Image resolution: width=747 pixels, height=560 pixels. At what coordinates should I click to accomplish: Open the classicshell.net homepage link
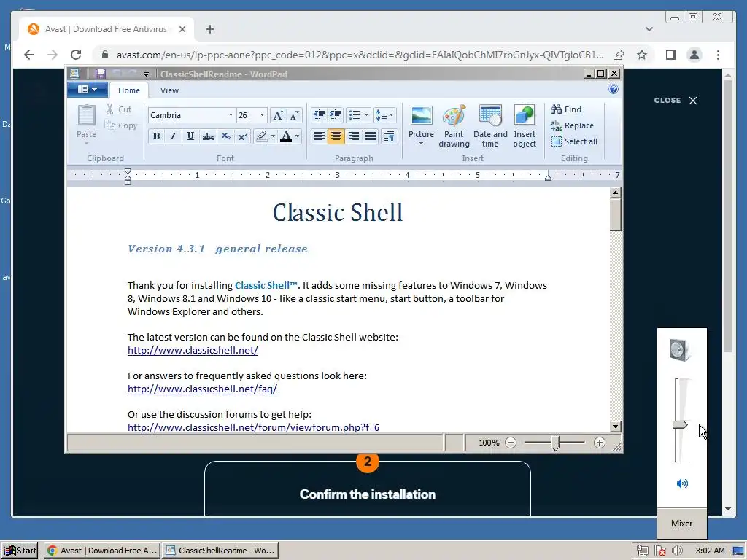[193, 350]
